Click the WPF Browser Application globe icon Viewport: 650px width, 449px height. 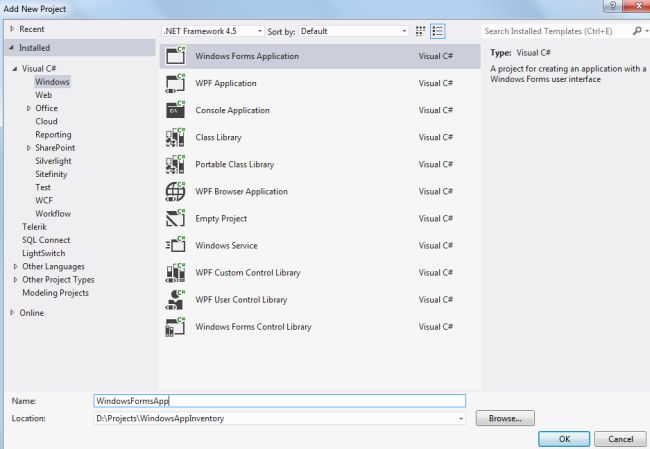coord(175,191)
